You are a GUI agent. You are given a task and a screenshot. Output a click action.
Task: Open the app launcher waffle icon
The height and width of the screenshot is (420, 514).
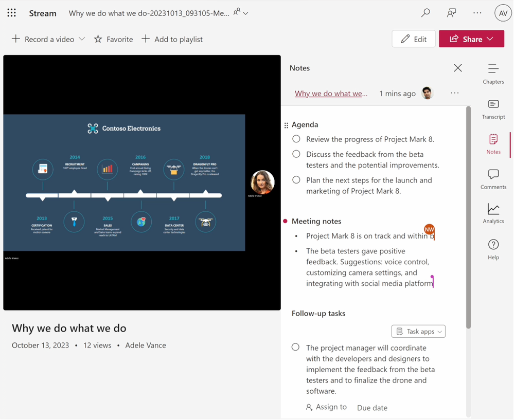[11, 13]
